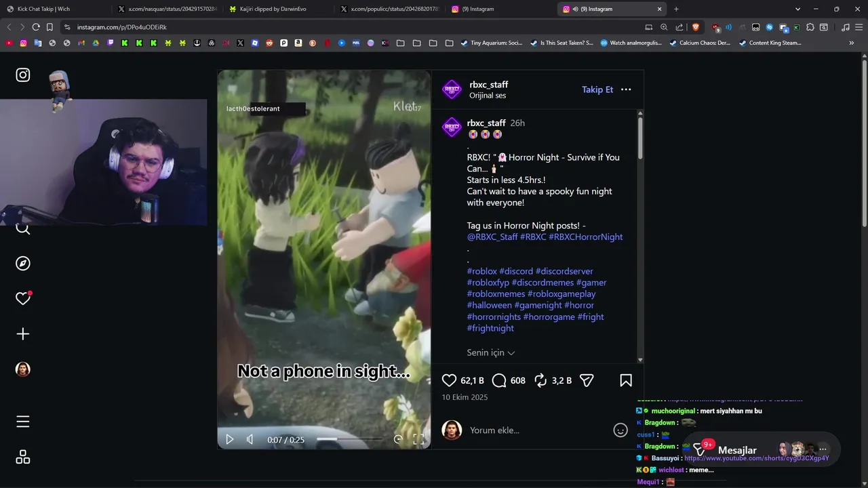Click Takip Et to follow rbxc_staff
This screenshot has width=868, height=488.
(597, 89)
